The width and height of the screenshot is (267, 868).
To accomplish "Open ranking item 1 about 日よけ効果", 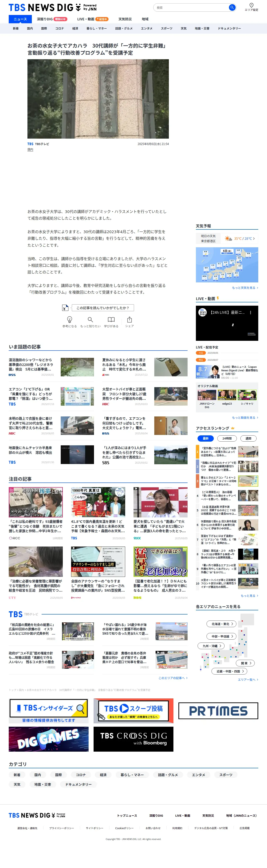I will (x=227, y=452).
